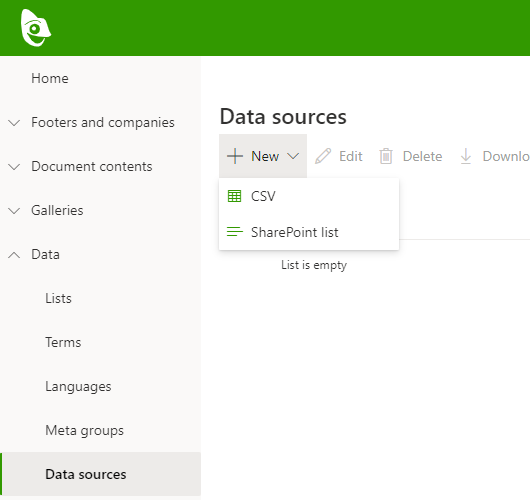Click the SharePoint list lines icon
Screen dimensions: 530x500
(235, 232)
